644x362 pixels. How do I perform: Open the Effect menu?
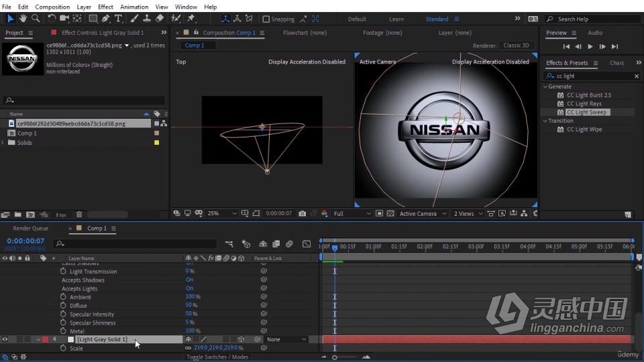(x=105, y=7)
